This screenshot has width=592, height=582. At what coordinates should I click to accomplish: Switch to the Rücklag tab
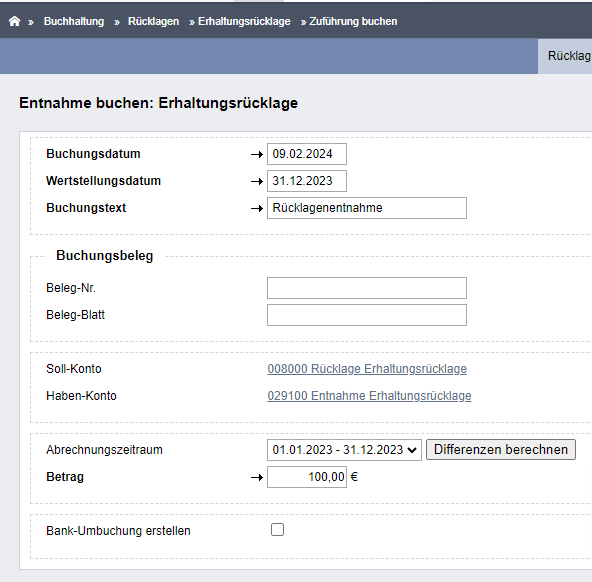pyautogui.click(x=565, y=56)
